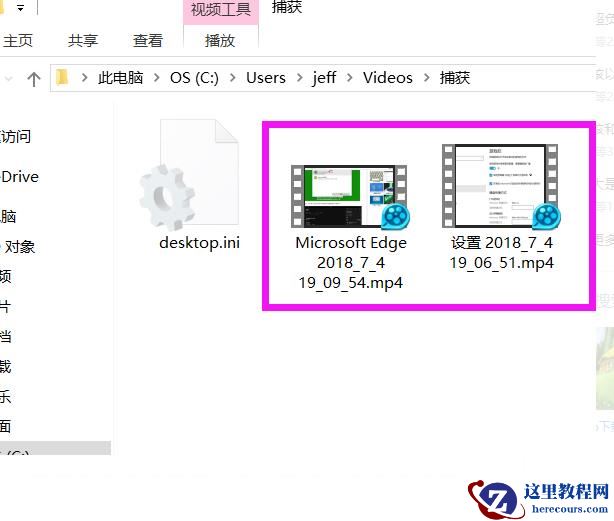The width and height of the screenshot is (614, 521).
Task: Click the desktop.ini file name
Action: click(200, 243)
